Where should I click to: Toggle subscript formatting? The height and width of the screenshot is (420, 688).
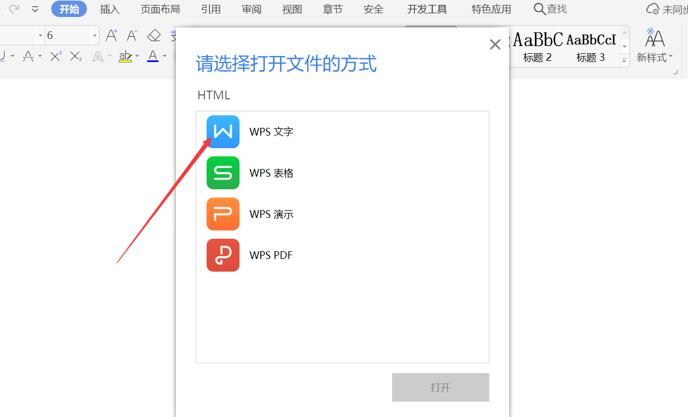click(75, 56)
